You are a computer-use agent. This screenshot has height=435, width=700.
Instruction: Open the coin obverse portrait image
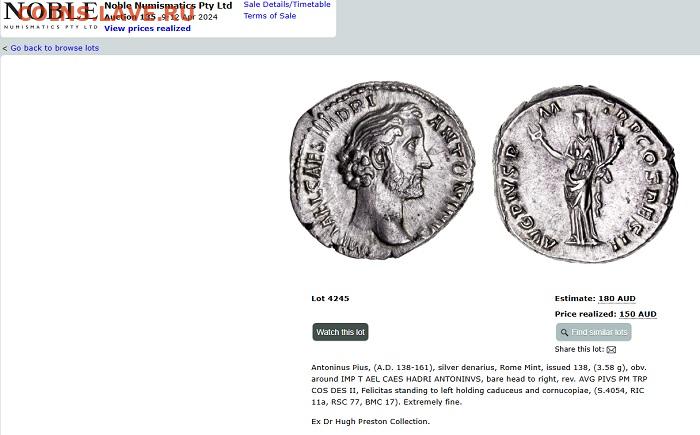(x=382, y=170)
